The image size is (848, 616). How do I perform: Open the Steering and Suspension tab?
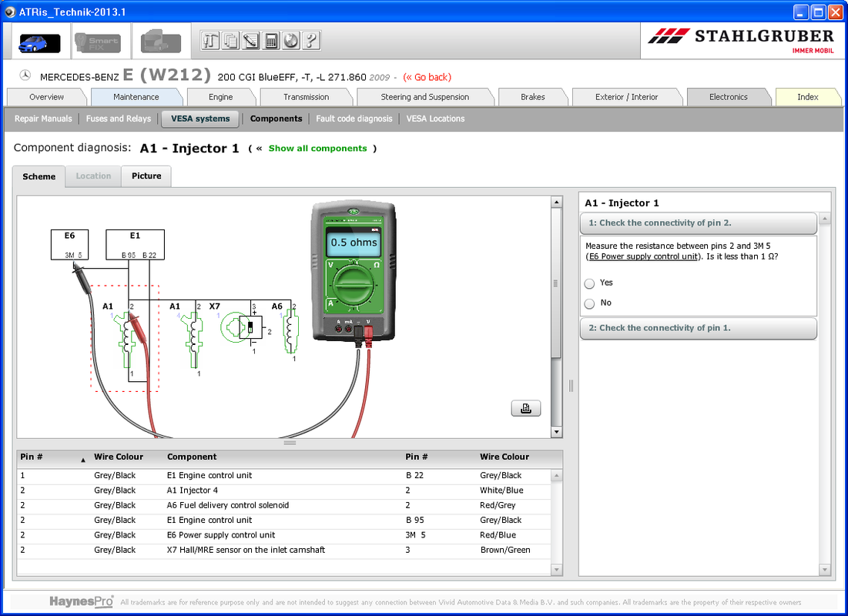pos(425,97)
